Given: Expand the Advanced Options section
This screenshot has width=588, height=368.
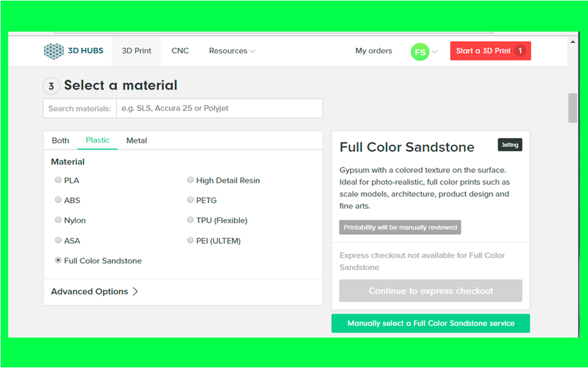Looking at the screenshot, I should pyautogui.click(x=95, y=291).
